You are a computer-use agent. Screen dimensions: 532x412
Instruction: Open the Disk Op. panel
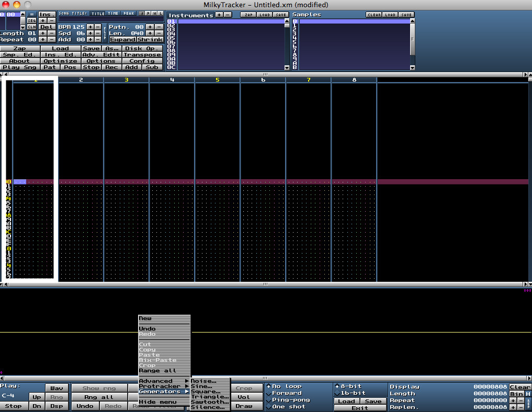(x=142, y=48)
